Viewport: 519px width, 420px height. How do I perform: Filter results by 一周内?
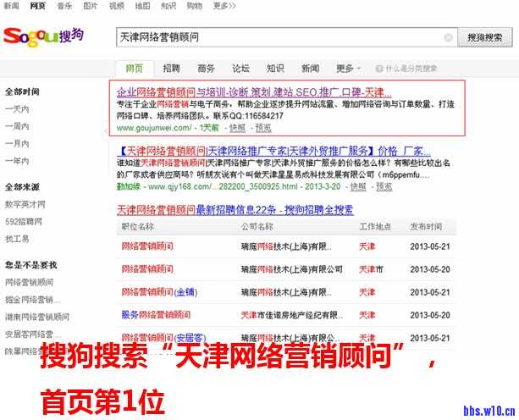[17, 126]
